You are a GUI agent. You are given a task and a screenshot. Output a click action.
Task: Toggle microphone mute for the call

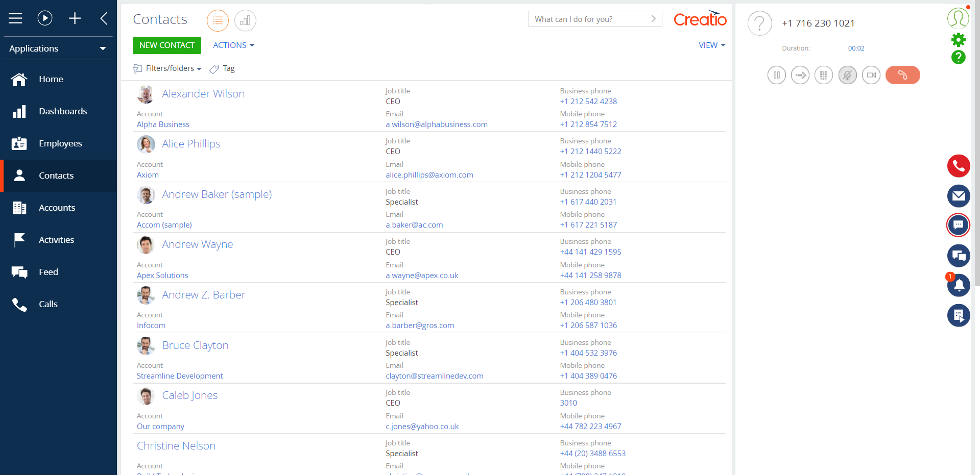tap(847, 75)
